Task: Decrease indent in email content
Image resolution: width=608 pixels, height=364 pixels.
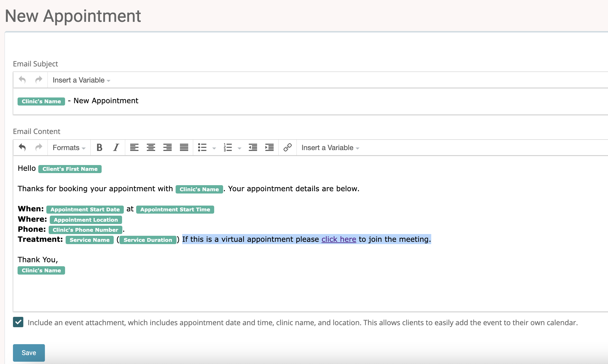Action: point(253,147)
